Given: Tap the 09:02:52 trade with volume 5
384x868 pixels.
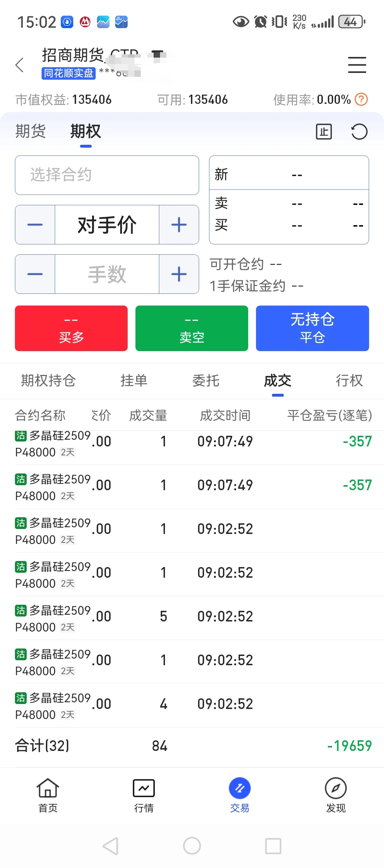Looking at the screenshot, I should [192, 618].
